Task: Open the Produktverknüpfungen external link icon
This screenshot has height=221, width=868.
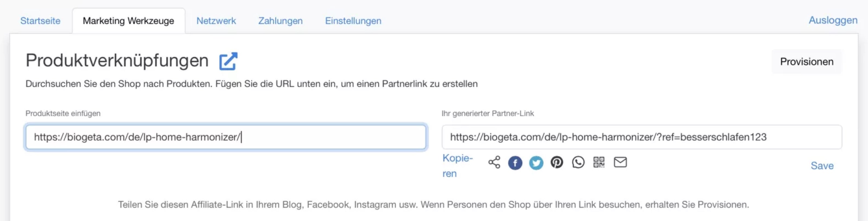Action: (x=228, y=61)
